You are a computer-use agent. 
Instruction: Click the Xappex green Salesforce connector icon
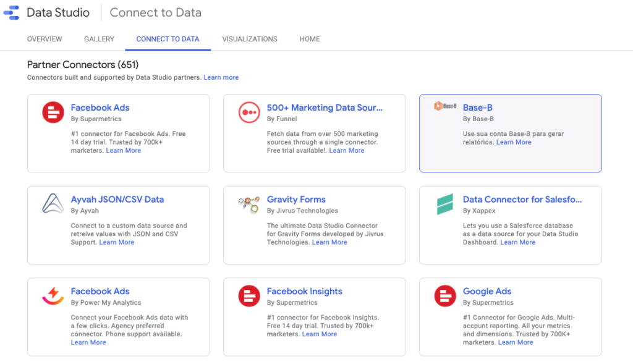445,204
